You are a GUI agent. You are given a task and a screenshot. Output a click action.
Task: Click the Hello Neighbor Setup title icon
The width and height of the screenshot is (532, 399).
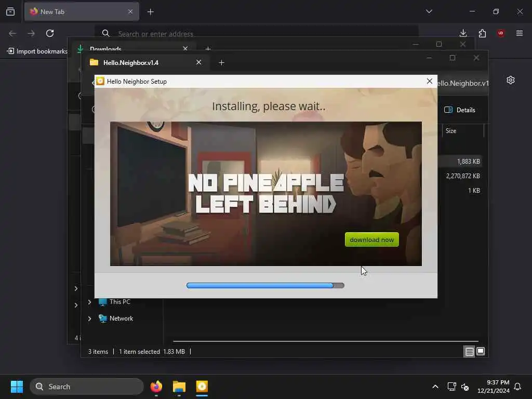pyautogui.click(x=100, y=81)
